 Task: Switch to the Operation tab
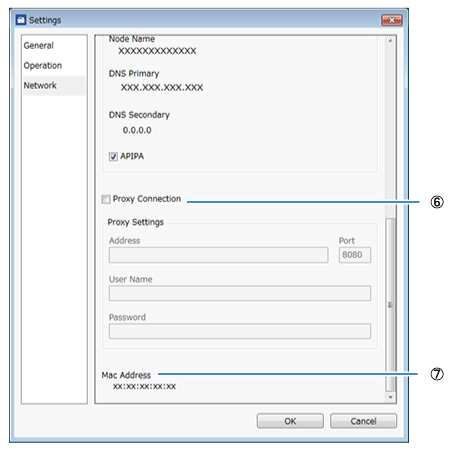[x=43, y=66]
